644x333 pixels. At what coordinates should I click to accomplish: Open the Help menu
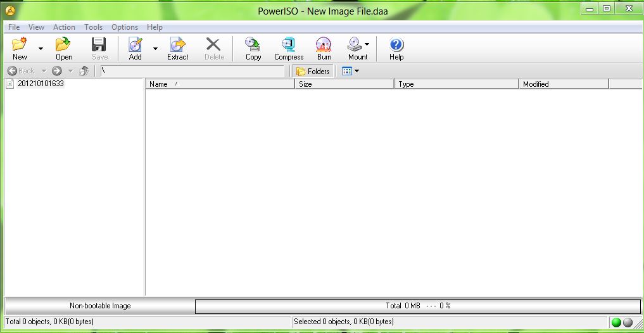[155, 27]
